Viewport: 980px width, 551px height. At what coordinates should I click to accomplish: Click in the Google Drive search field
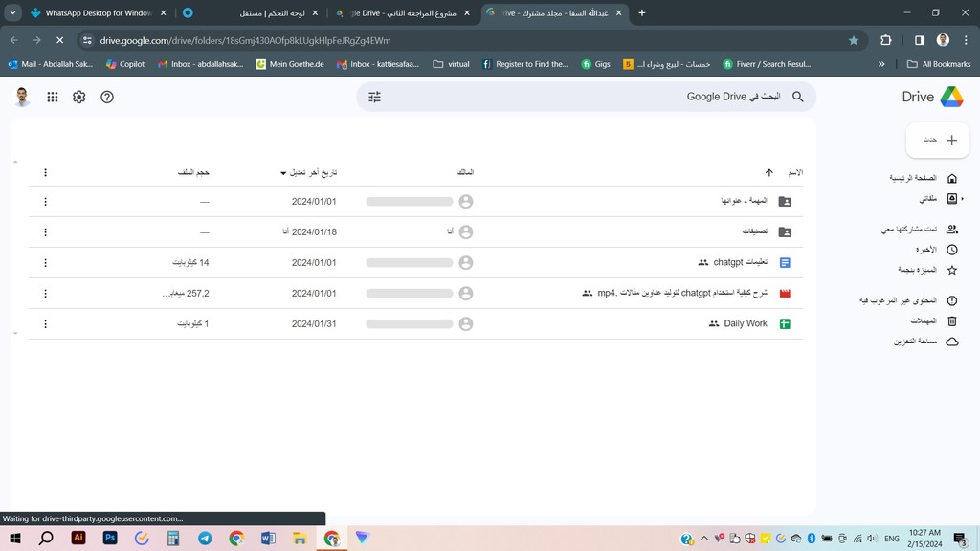(585, 97)
